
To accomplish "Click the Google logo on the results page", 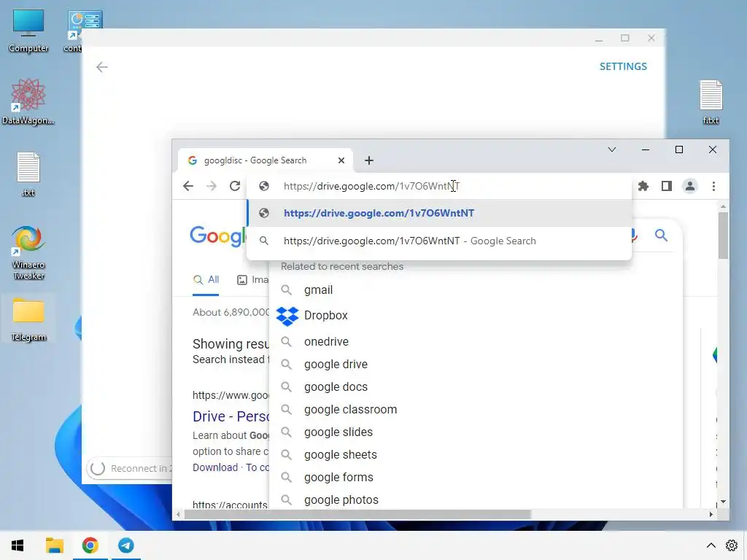I will pos(217,236).
